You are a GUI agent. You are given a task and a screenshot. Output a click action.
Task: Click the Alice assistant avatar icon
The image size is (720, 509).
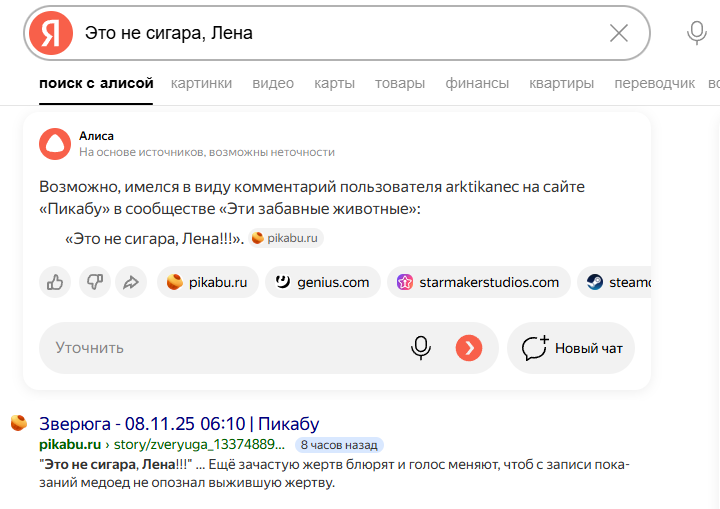pos(55,144)
